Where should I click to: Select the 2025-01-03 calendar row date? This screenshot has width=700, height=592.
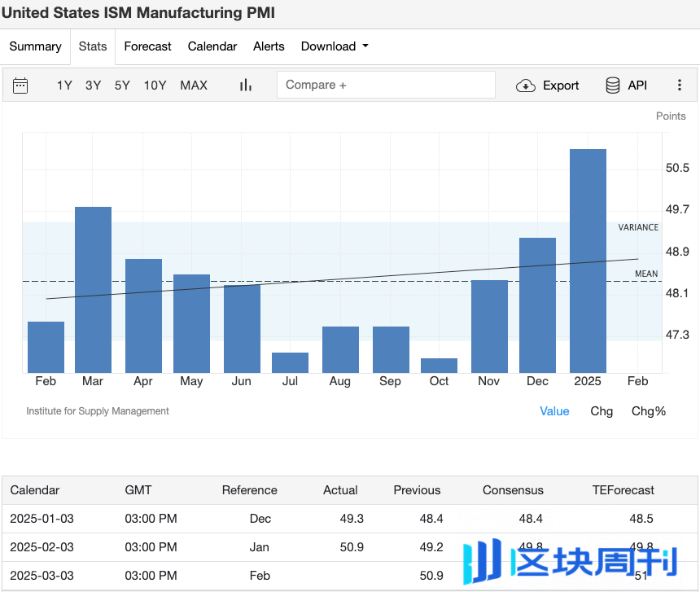point(42,519)
